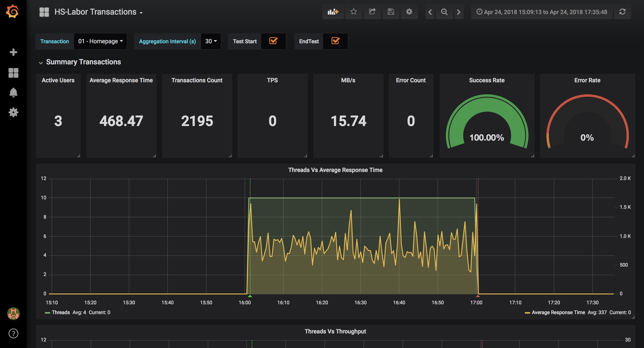The image size is (644, 348).
Task: Open the Share dashboard icon
Action: tap(372, 12)
